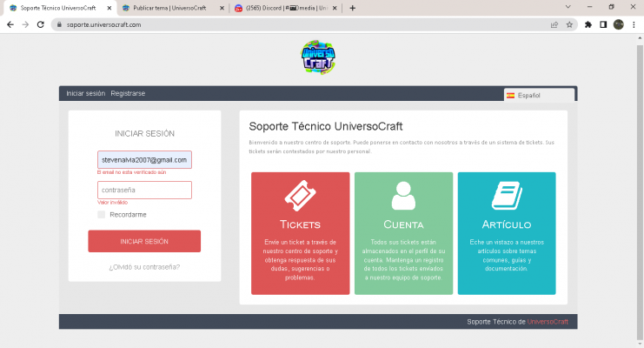
Task: Open the ¿Olvidó su contraseña? link
Action: pos(144,267)
